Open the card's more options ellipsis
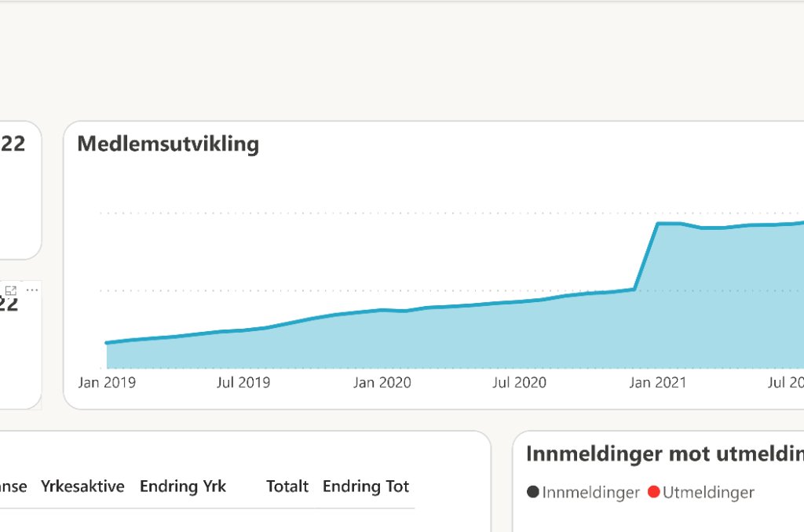Viewport: 804px width, 532px height. point(32,290)
